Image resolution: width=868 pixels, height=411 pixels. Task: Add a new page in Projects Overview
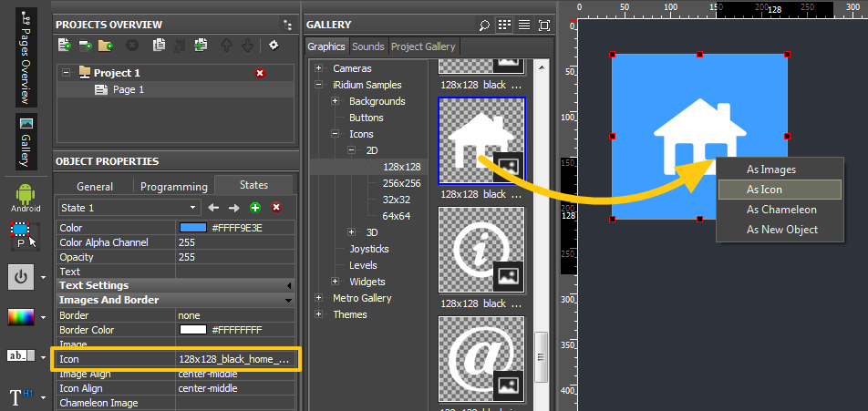64,45
